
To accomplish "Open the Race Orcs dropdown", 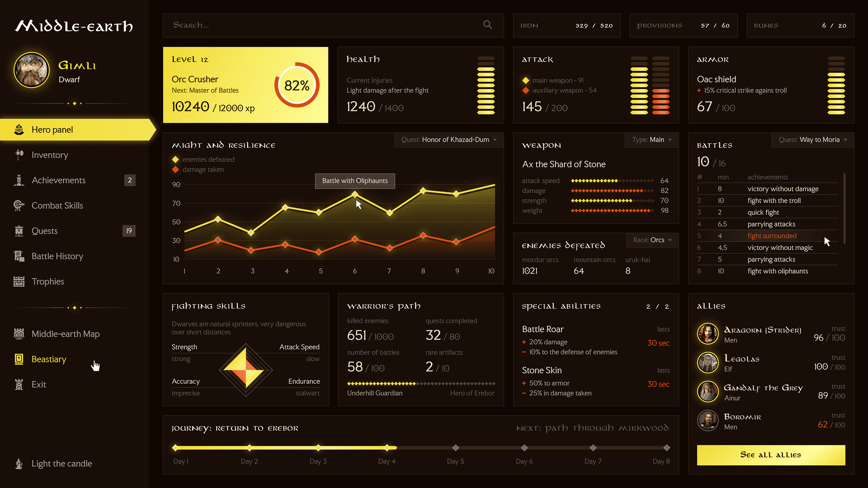I will pos(653,240).
